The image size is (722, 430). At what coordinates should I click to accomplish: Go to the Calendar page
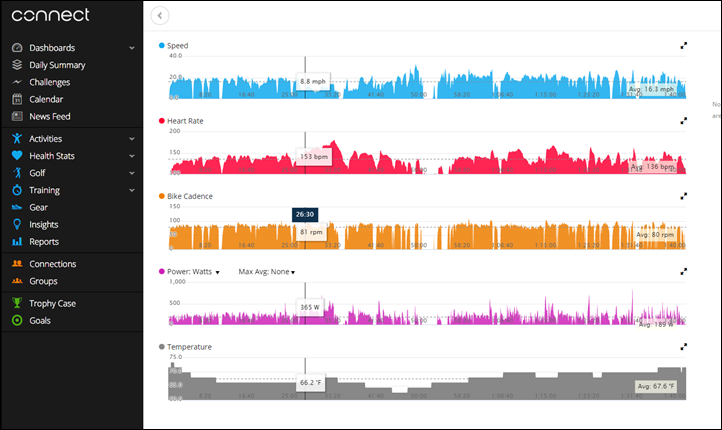coord(46,99)
